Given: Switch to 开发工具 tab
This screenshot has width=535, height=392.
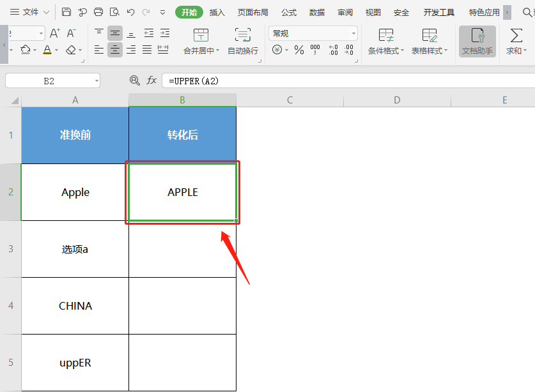Looking at the screenshot, I should point(438,13).
